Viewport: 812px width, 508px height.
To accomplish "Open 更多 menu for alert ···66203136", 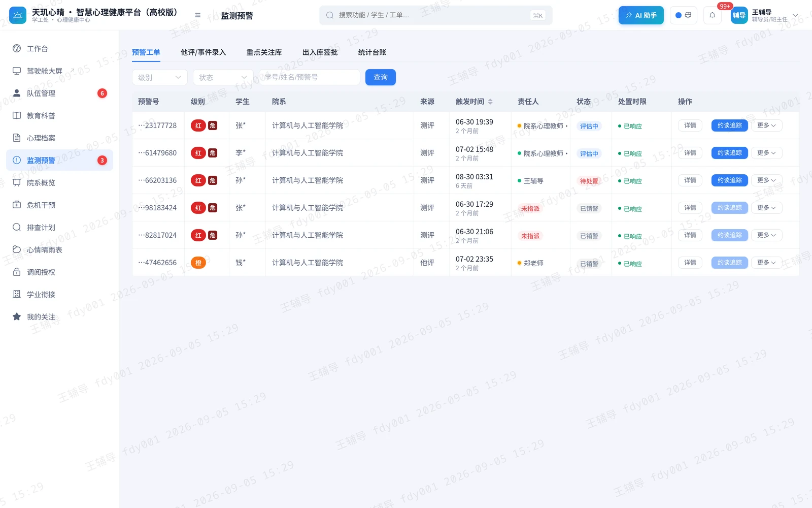I will 766,180.
